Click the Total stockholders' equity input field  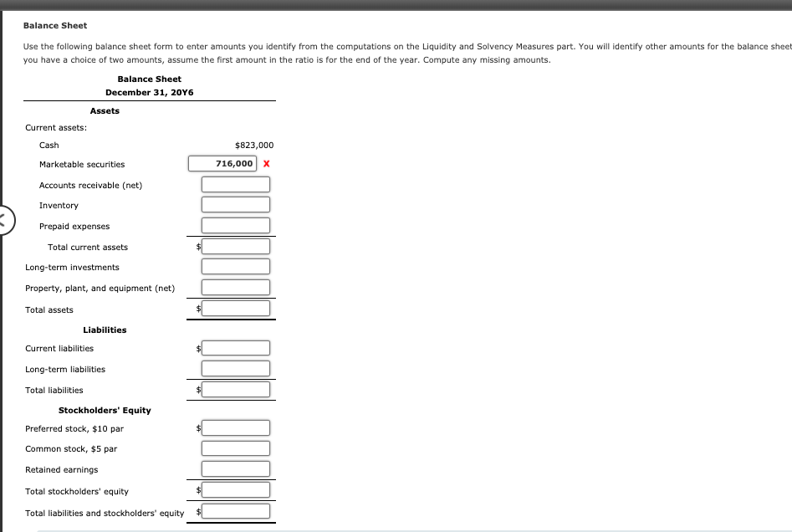coord(236,490)
